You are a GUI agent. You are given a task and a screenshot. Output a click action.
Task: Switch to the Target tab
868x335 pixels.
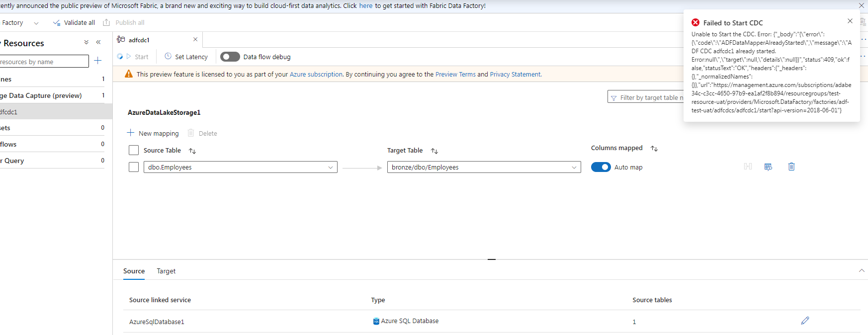tap(166, 271)
